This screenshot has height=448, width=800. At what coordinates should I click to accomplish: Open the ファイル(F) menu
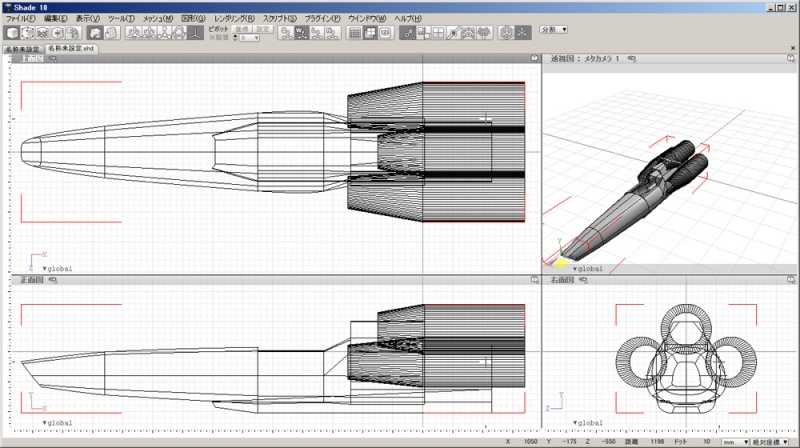coord(20,18)
